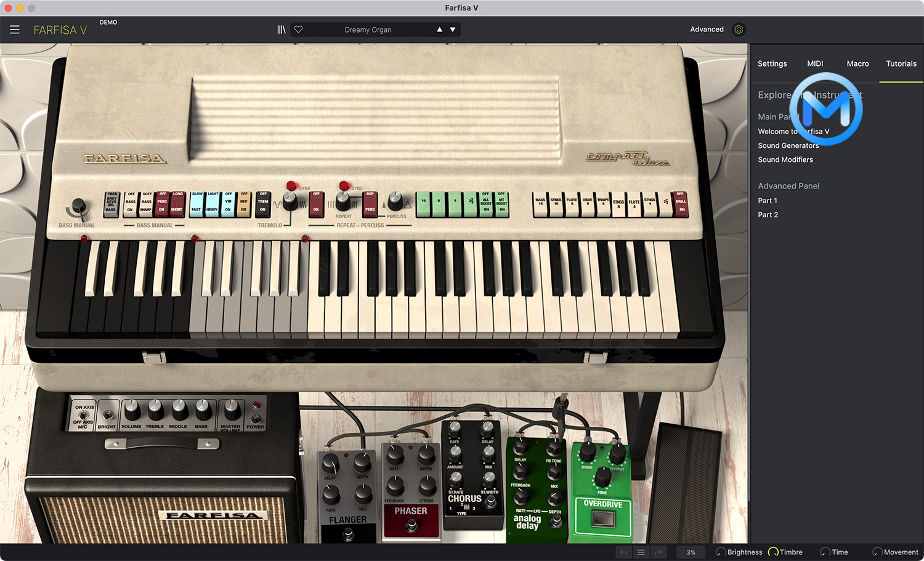Click the Chorus pedal footswitch

(490, 502)
